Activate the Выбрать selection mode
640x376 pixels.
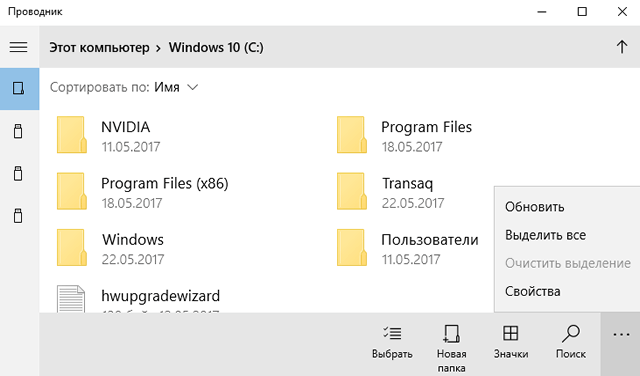pos(392,343)
